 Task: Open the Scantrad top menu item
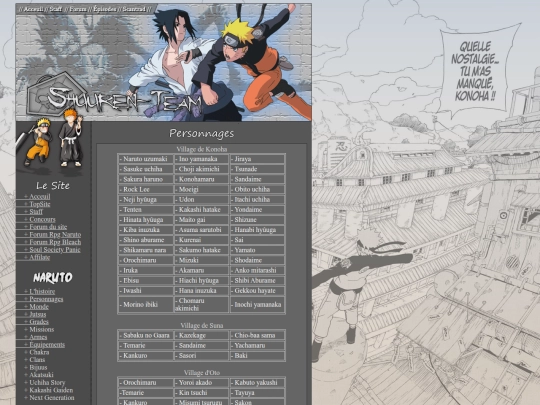click(134, 9)
